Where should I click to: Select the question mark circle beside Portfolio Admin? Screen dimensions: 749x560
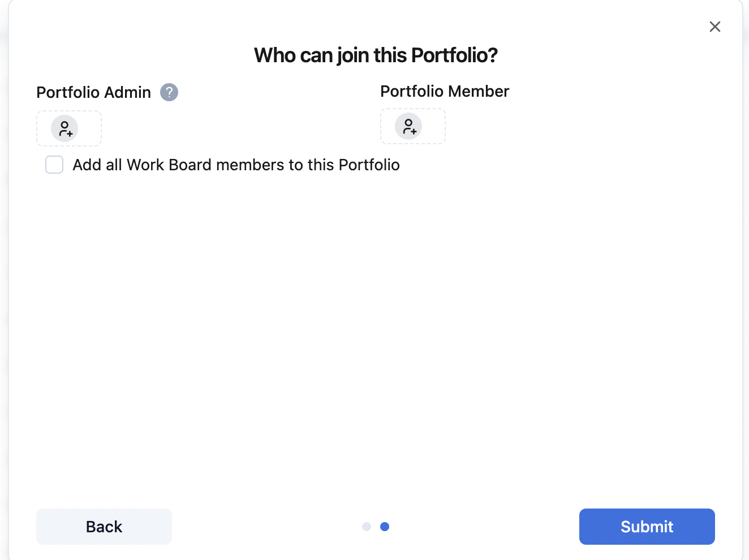point(169,92)
